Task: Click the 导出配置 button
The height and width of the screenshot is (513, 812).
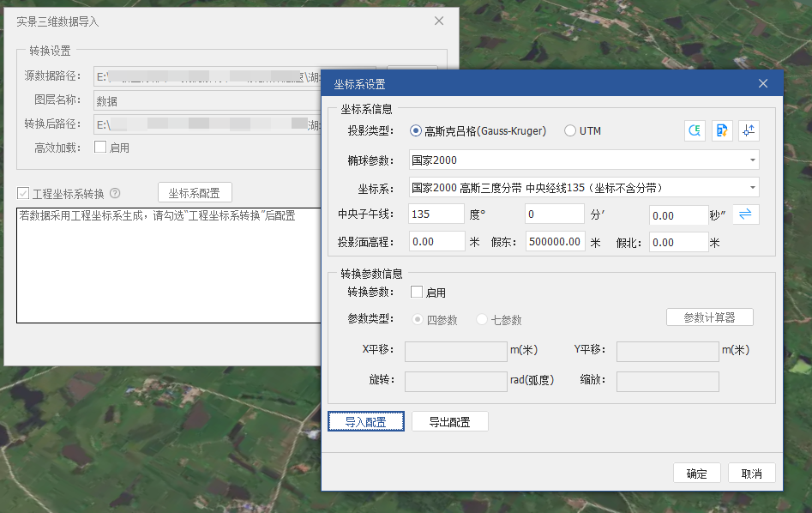Action: (x=449, y=421)
